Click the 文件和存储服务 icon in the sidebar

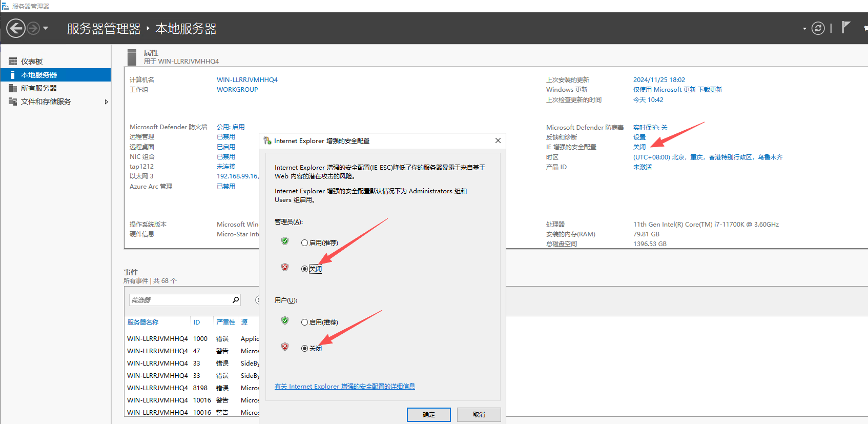[x=13, y=102]
